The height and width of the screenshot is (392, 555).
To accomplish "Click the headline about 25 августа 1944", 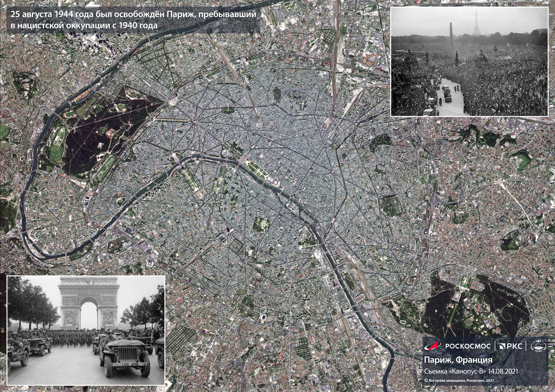I will (133, 15).
